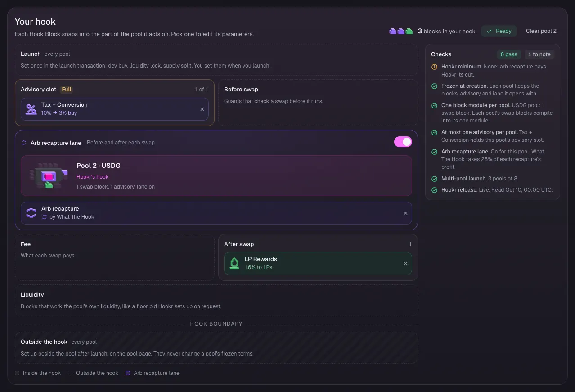Remove the Arb recapture block
The height and width of the screenshot is (392, 575).
[405, 213]
